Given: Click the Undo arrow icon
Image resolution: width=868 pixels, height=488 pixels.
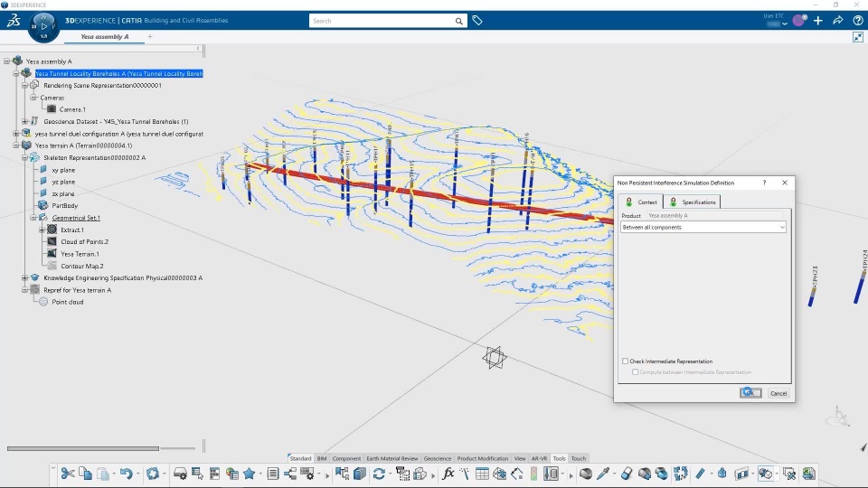Looking at the screenshot, I should click(x=127, y=474).
